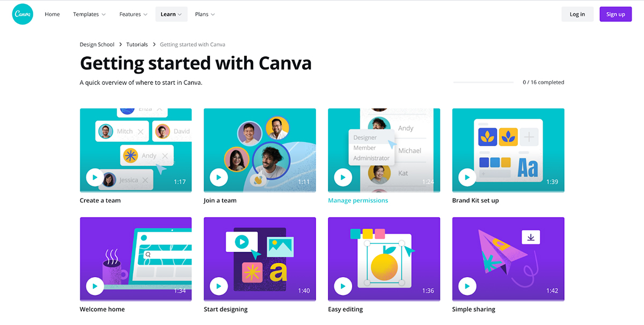Open Design School breadcrumb link

97,45
